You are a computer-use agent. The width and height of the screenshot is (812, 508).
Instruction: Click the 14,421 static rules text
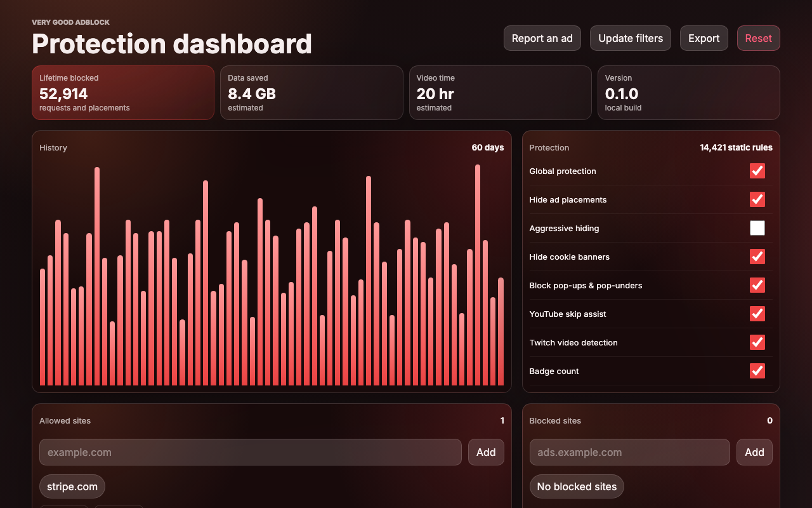(x=737, y=147)
